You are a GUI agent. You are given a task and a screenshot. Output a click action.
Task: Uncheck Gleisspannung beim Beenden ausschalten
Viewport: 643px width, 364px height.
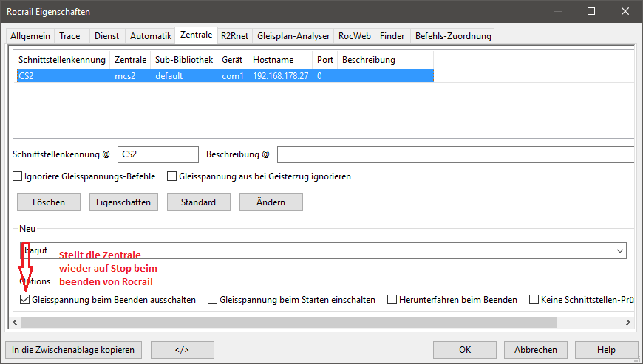pos(26,300)
